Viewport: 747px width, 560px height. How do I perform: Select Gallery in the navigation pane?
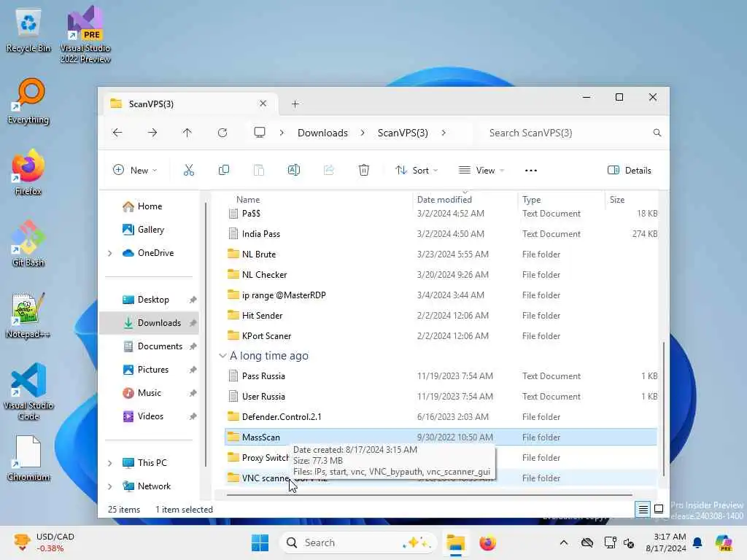(x=150, y=230)
